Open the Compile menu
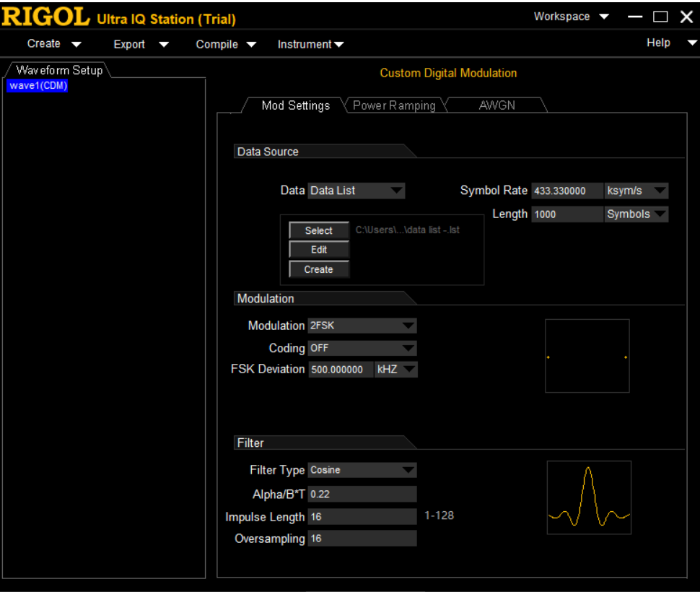This screenshot has width=700, height=592. click(x=226, y=45)
